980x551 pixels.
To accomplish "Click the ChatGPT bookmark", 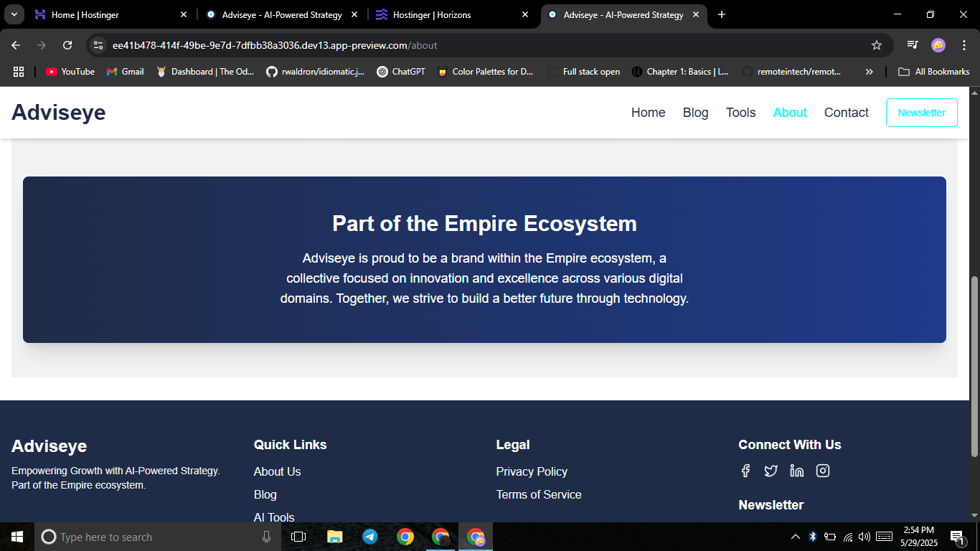I will point(401,72).
